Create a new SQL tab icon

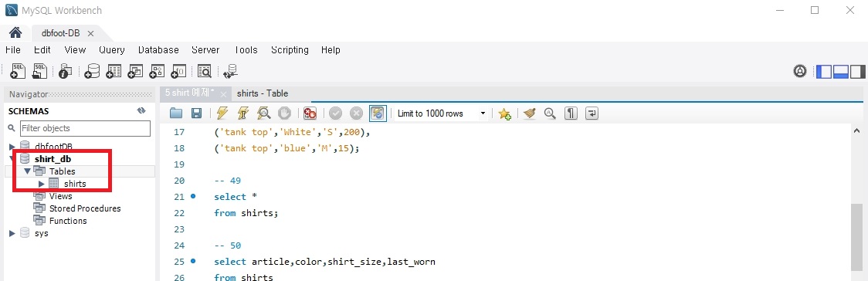click(x=18, y=71)
